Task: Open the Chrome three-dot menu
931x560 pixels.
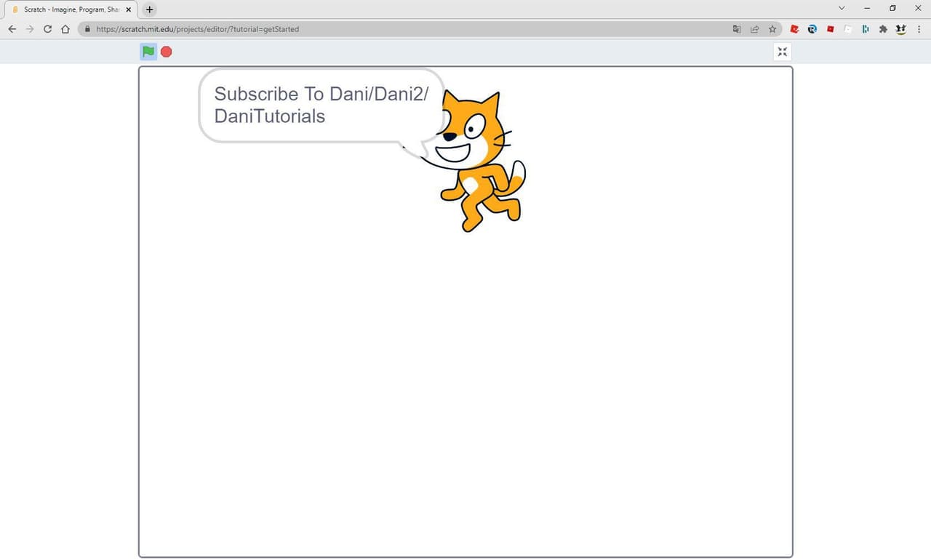Action: (919, 29)
